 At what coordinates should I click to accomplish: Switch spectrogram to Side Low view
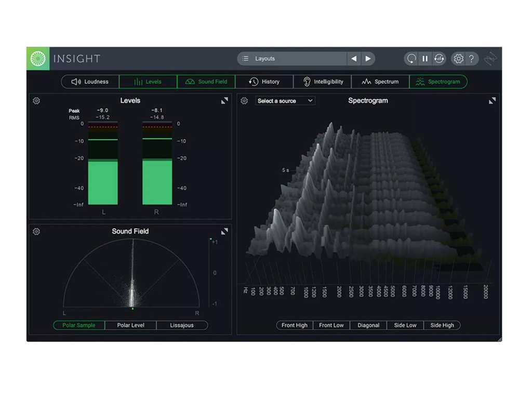point(405,325)
